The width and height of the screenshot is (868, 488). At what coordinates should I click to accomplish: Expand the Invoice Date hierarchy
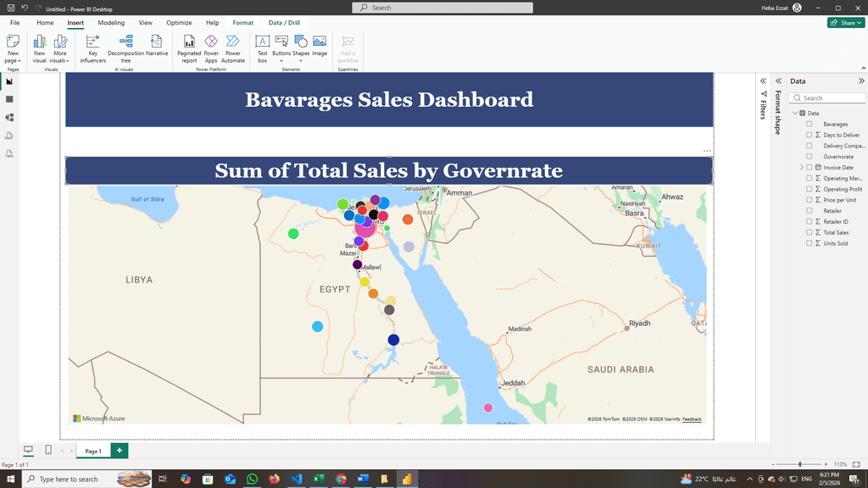pyautogui.click(x=801, y=168)
